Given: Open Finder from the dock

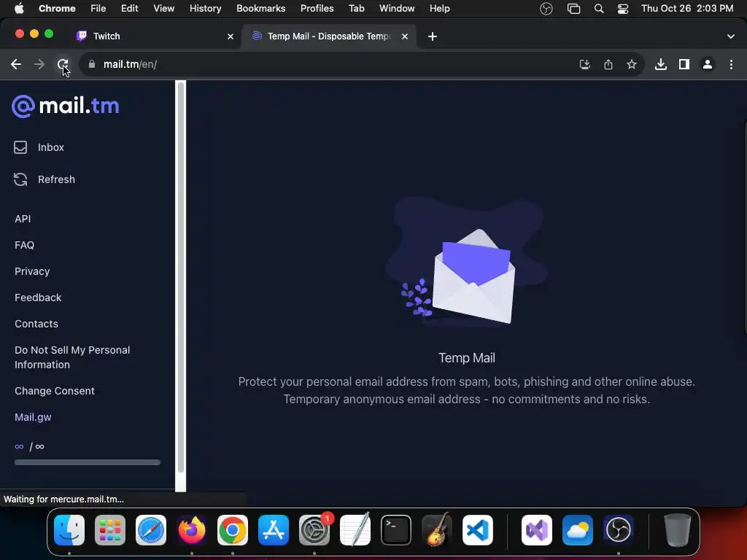Looking at the screenshot, I should click(x=69, y=530).
